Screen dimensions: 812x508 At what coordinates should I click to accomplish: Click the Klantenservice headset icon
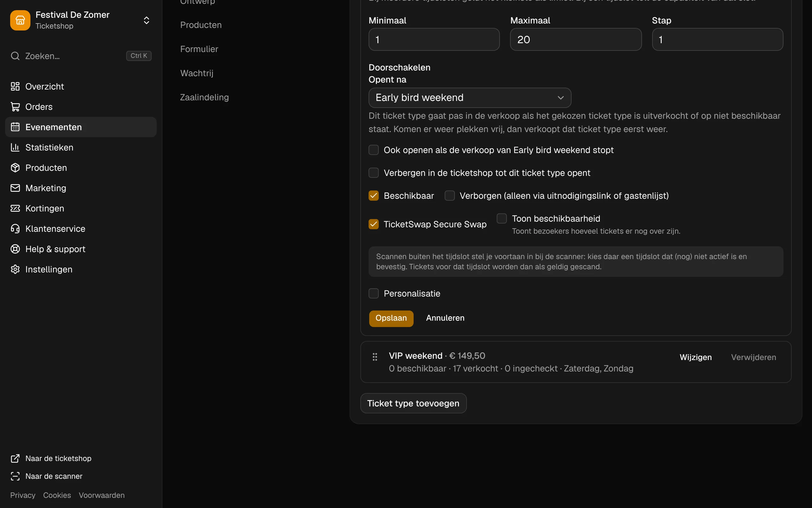15,229
